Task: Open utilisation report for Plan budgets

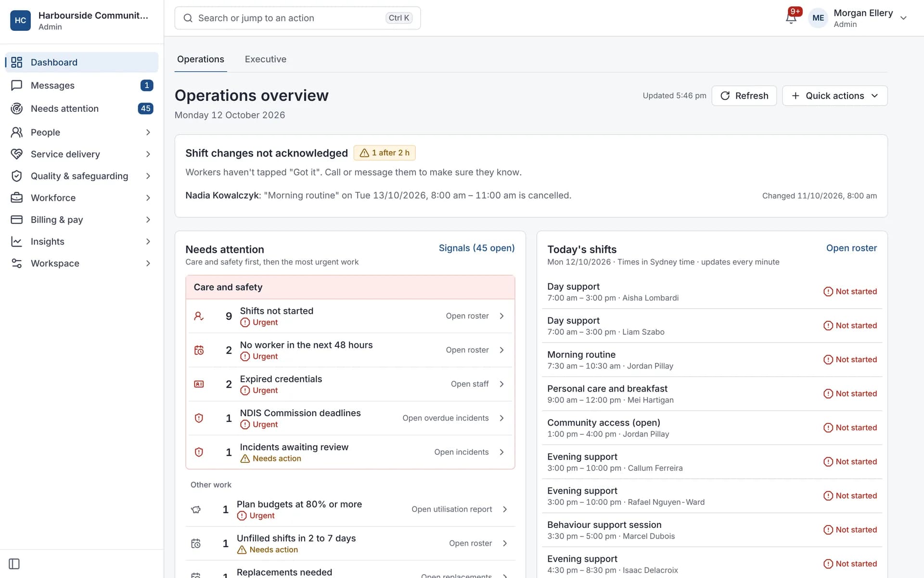Action: point(451,509)
